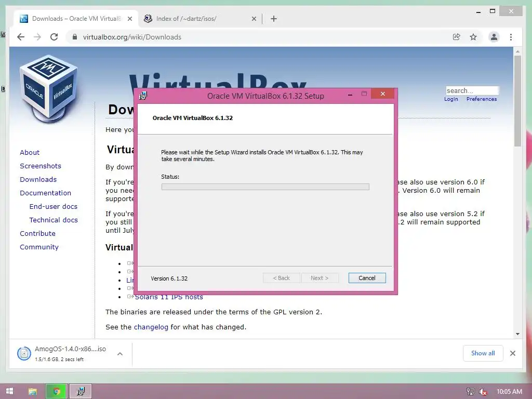Click the setup dialog title bar icon
This screenshot has height=399, width=532.
pyautogui.click(x=143, y=96)
